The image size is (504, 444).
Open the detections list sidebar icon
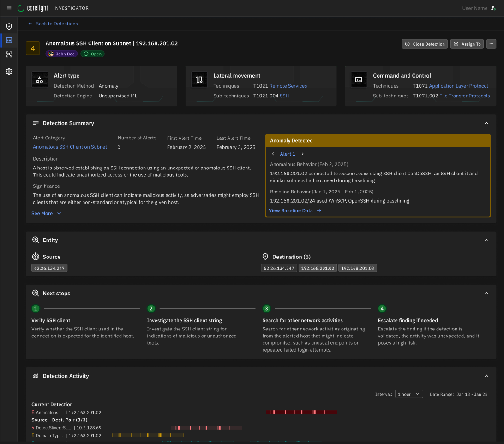point(9,41)
